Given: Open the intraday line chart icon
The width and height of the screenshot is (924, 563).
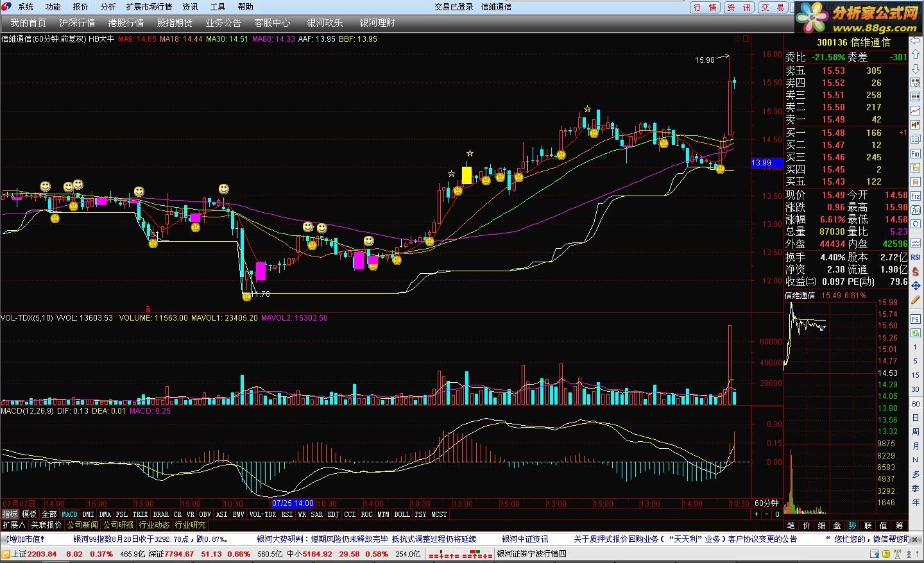Looking at the screenshot, I should pyautogui.click(x=916, y=111).
